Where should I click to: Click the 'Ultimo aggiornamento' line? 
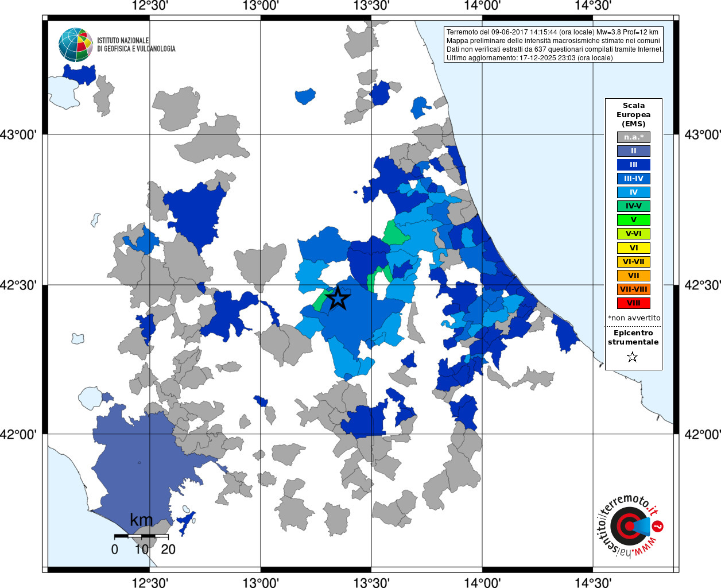(x=529, y=58)
